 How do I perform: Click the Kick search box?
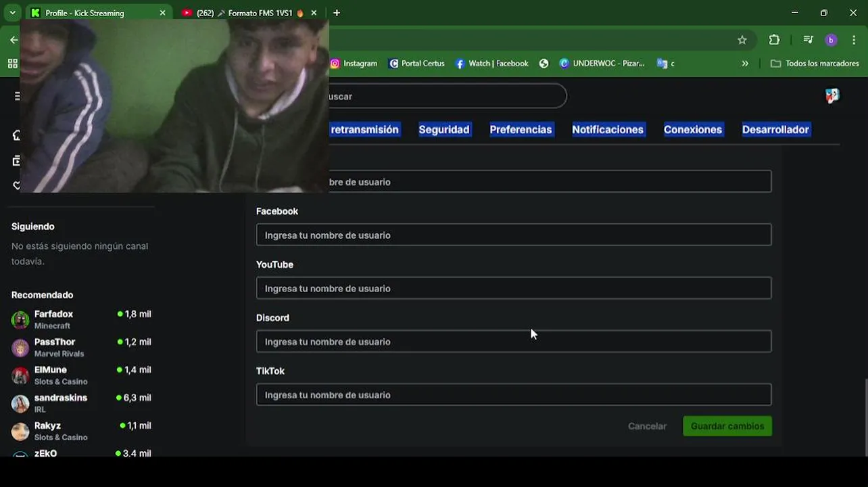446,96
